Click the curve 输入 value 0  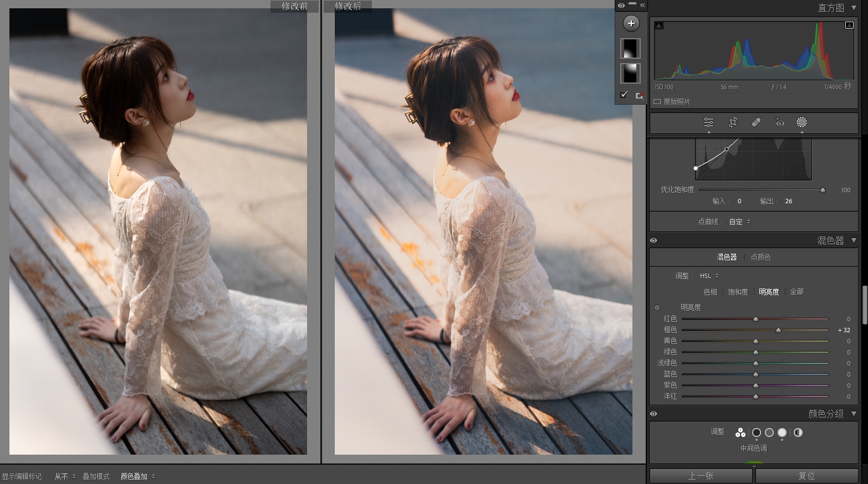[x=739, y=201]
